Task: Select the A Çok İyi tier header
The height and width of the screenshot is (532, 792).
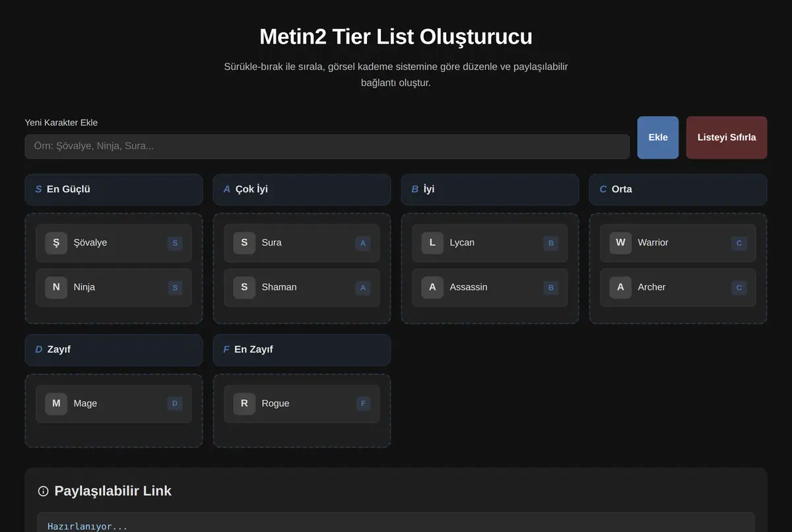Action: tap(302, 189)
